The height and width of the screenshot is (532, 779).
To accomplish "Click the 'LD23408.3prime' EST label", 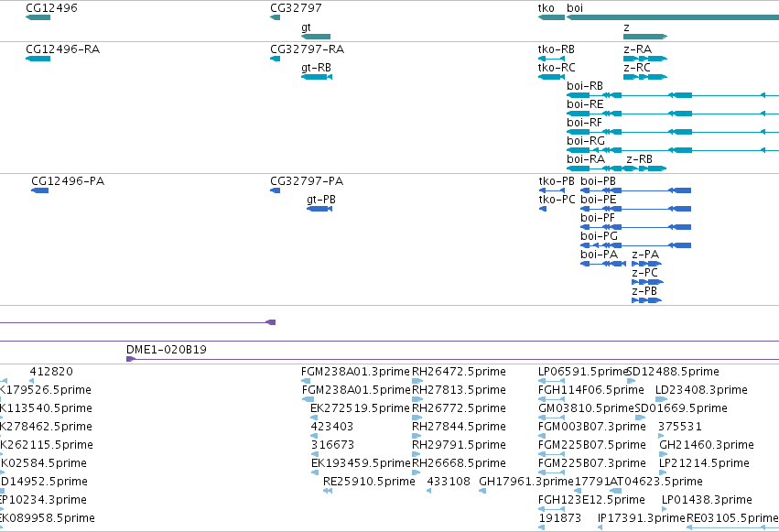I will [x=701, y=390].
